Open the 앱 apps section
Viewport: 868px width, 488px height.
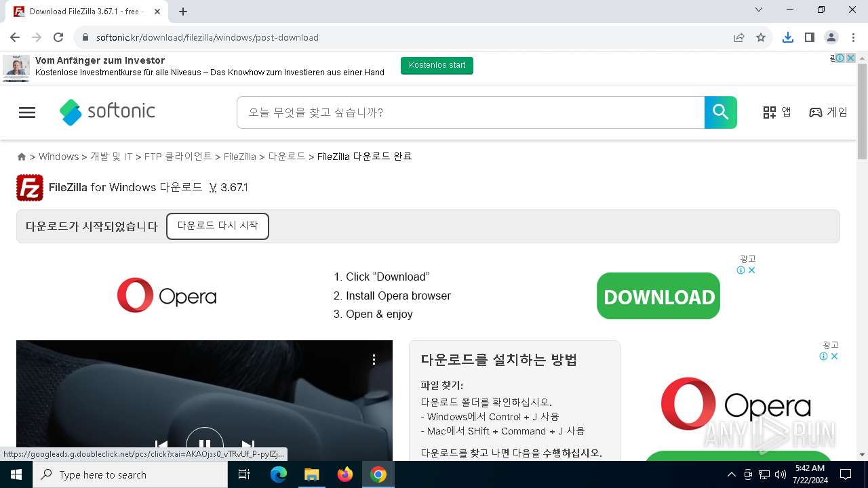click(x=777, y=113)
